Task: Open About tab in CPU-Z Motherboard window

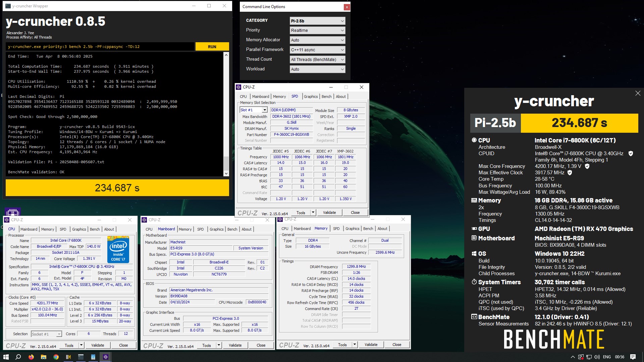Action: point(247,229)
